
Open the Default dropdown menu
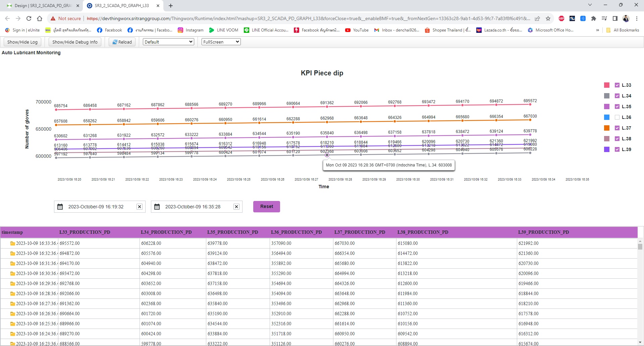coord(168,42)
